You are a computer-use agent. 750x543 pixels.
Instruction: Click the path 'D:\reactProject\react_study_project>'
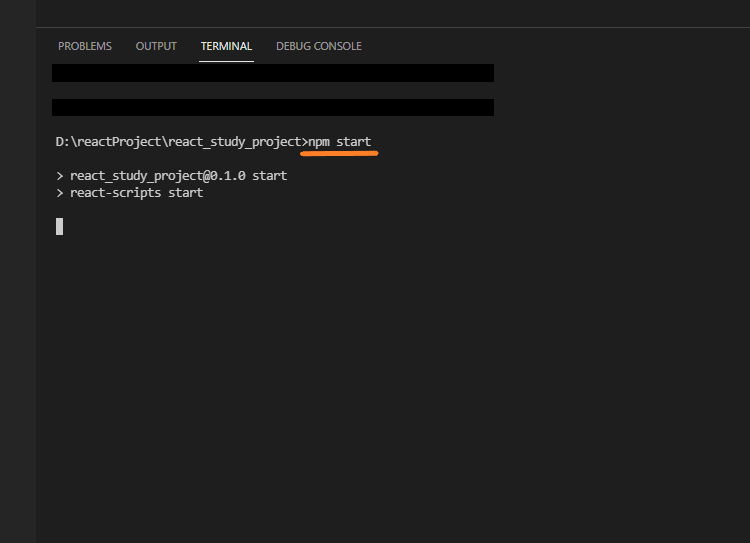[182, 142]
